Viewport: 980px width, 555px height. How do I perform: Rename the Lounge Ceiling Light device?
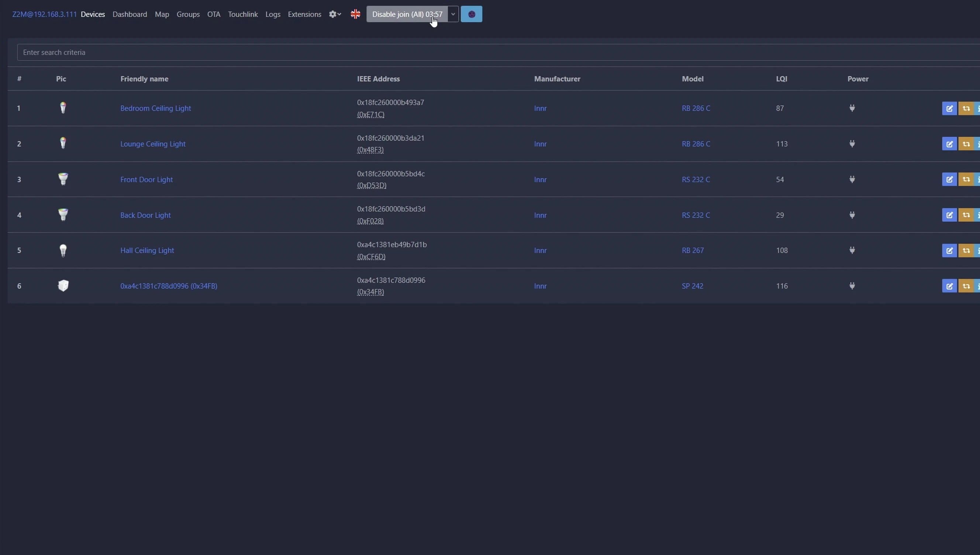[949, 144]
